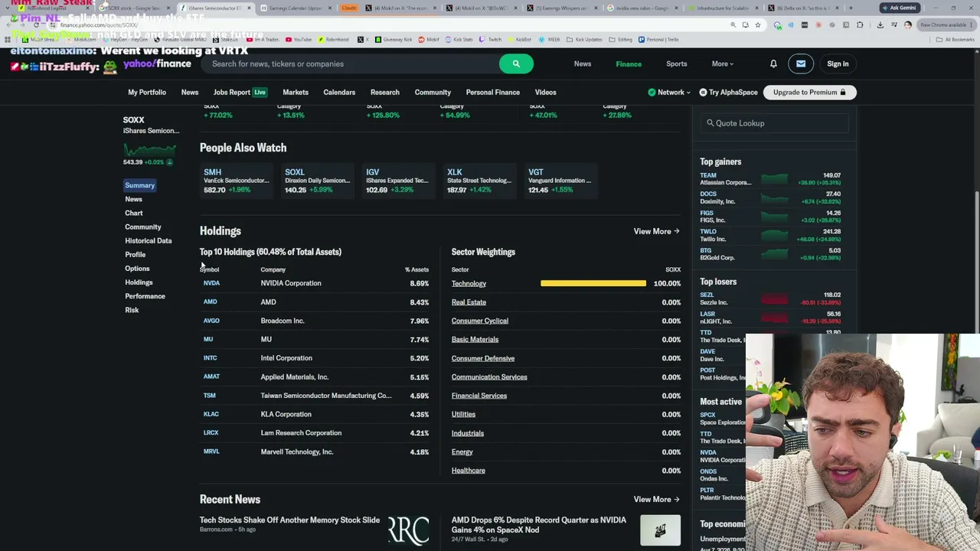The width and height of the screenshot is (980, 551).
Task: Open the Calendars menu
Action: click(339, 93)
